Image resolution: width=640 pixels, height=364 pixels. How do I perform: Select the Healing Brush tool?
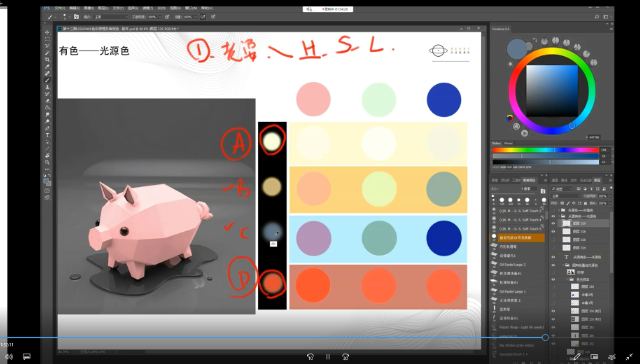(x=47, y=73)
